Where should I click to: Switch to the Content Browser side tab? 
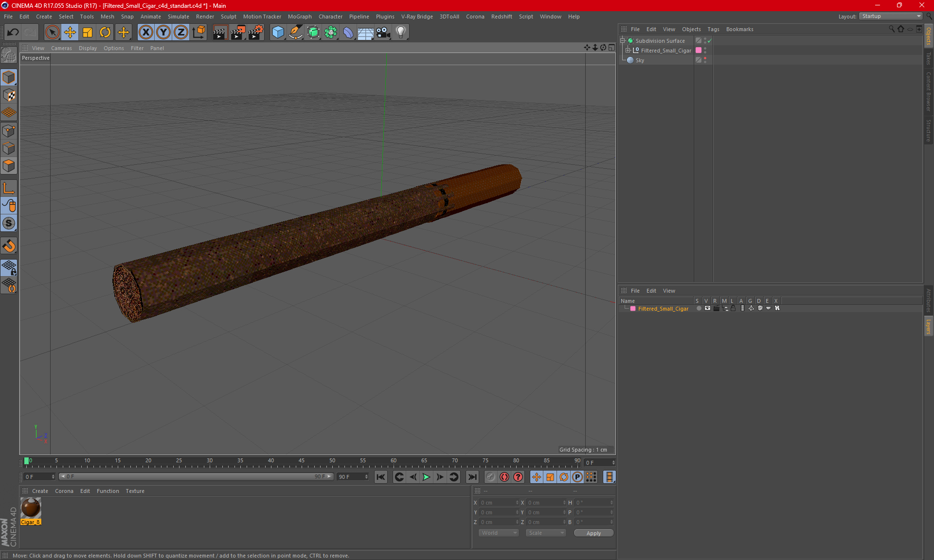[x=929, y=91]
